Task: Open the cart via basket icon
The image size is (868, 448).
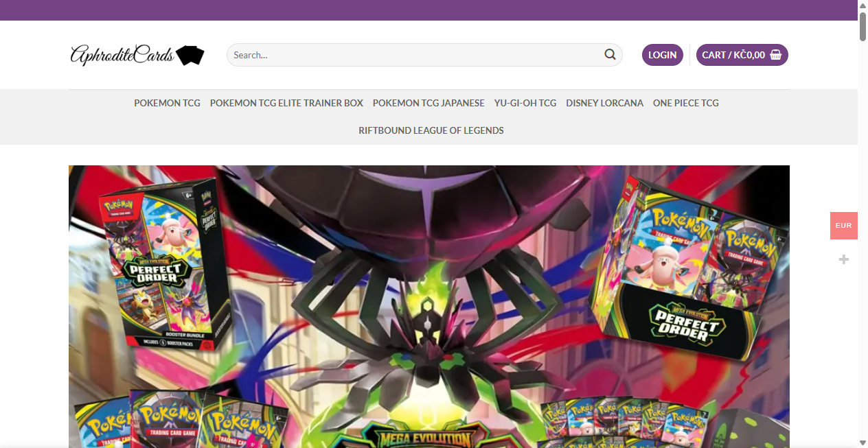Action: pyautogui.click(x=776, y=55)
